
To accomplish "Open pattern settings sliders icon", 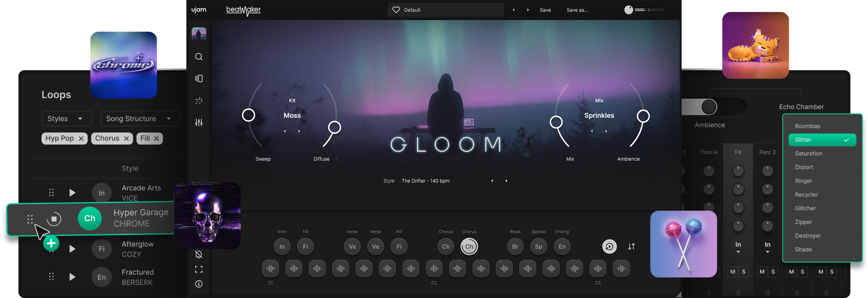I will point(632,247).
